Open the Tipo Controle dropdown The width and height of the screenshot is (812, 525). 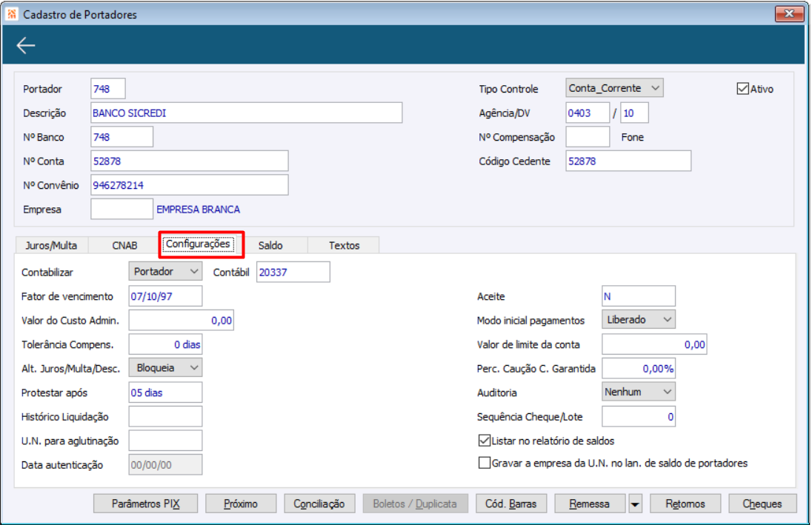[614, 88]
